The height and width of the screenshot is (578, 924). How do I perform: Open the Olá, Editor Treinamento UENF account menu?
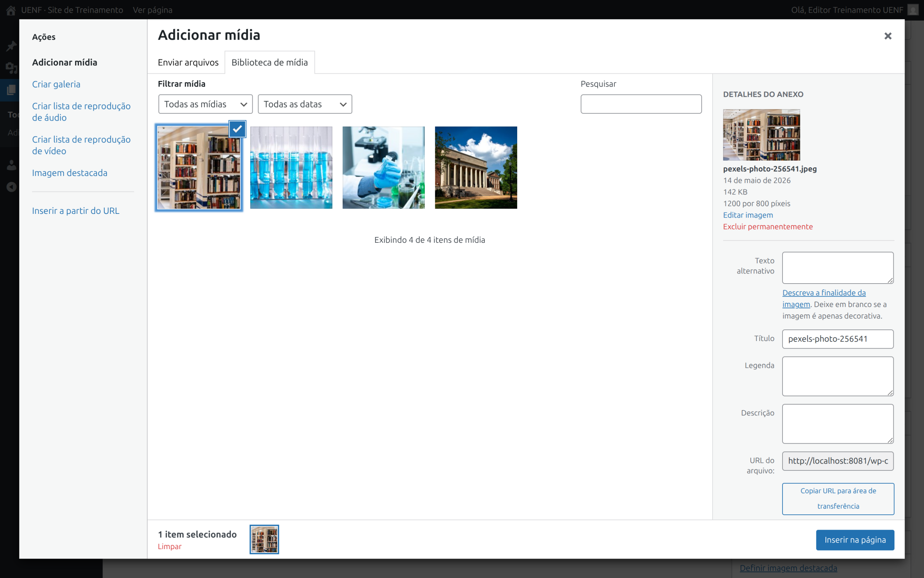[x=847, y=10]
